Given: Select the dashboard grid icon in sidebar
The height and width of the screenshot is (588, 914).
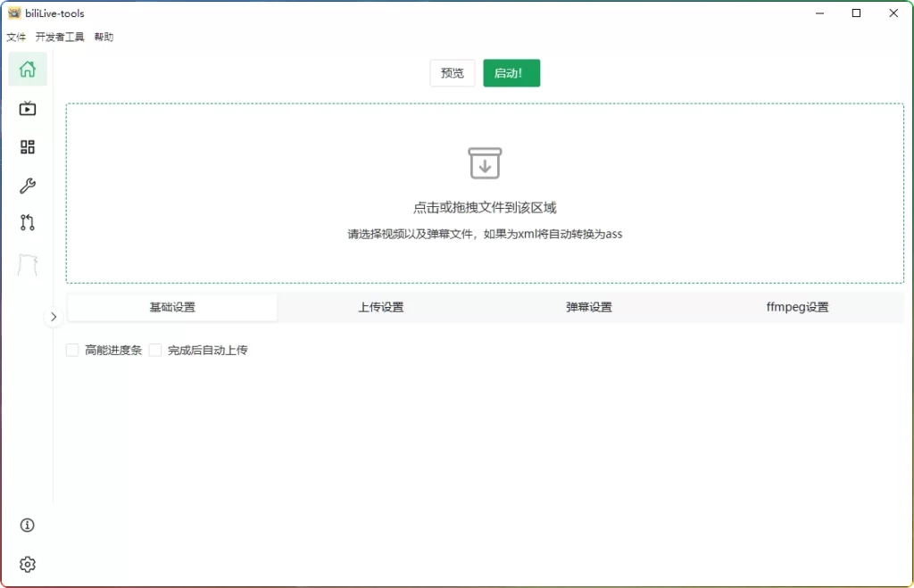Looking at the screenshot, I should click(27, 146).
